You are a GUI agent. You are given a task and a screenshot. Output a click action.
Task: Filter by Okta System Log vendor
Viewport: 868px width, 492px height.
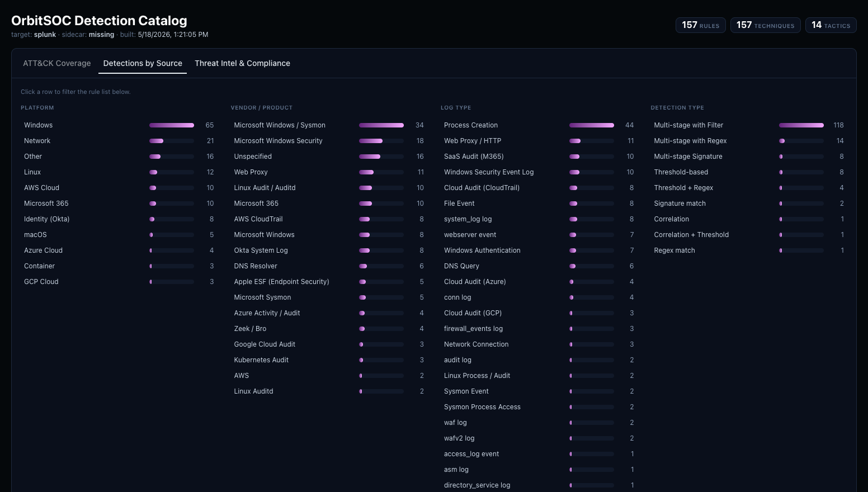coord(329,250)
